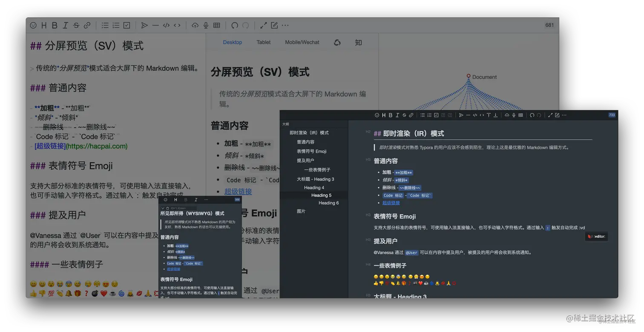644x332 pixels.
Task: Toggle Italic in dark IR toolbar
Action: click(397, 115)
